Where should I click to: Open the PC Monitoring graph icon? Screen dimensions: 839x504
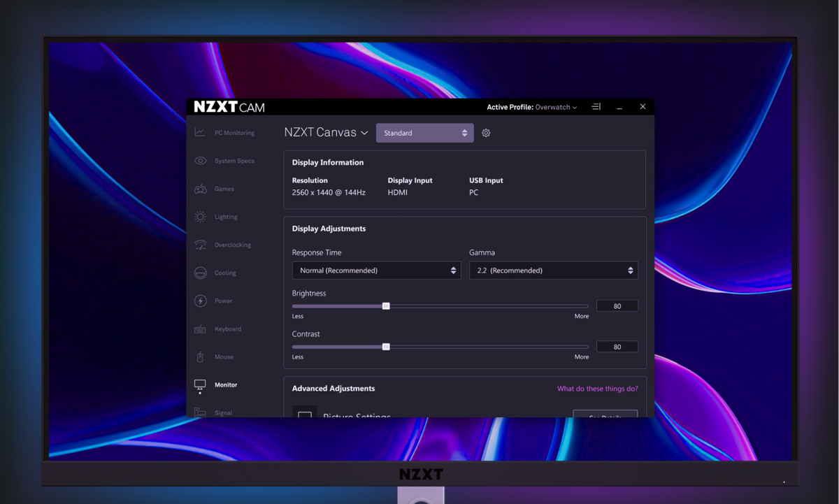(200, 133)
